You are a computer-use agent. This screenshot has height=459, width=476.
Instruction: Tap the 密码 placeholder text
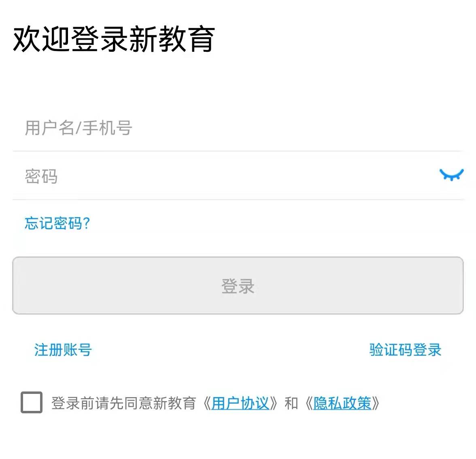click(x=41, y=176)
